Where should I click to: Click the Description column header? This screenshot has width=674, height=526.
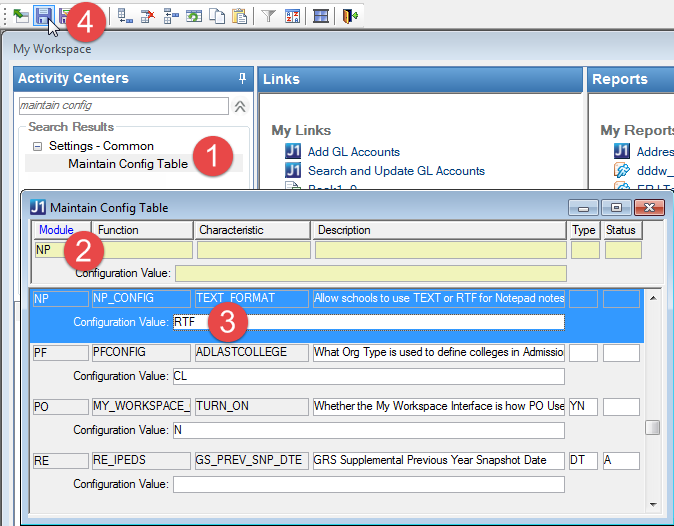click(x=440, y=230)
